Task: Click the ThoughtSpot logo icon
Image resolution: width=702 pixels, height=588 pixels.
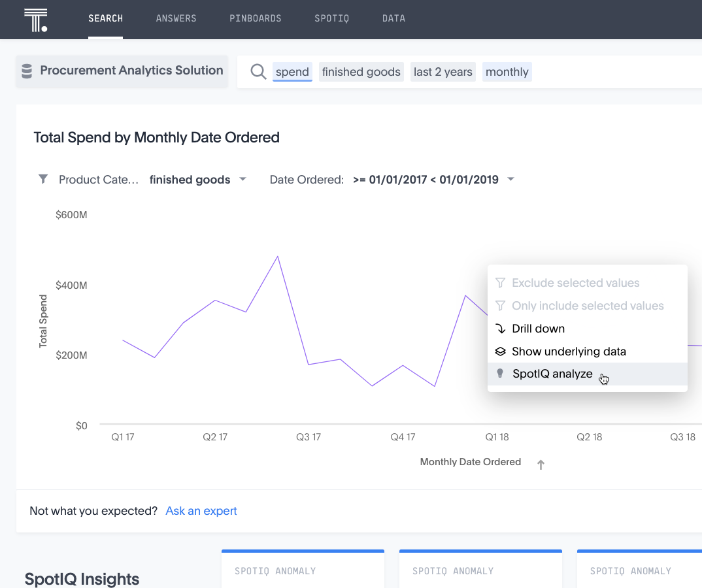Action: (x=35, y=20)
